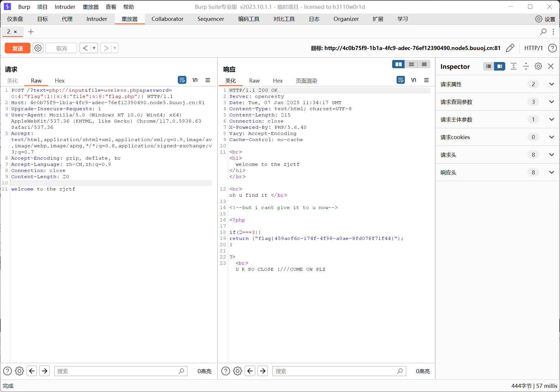560x392 pixels.
Task: Click the request pane help icon
Action: 7,371
